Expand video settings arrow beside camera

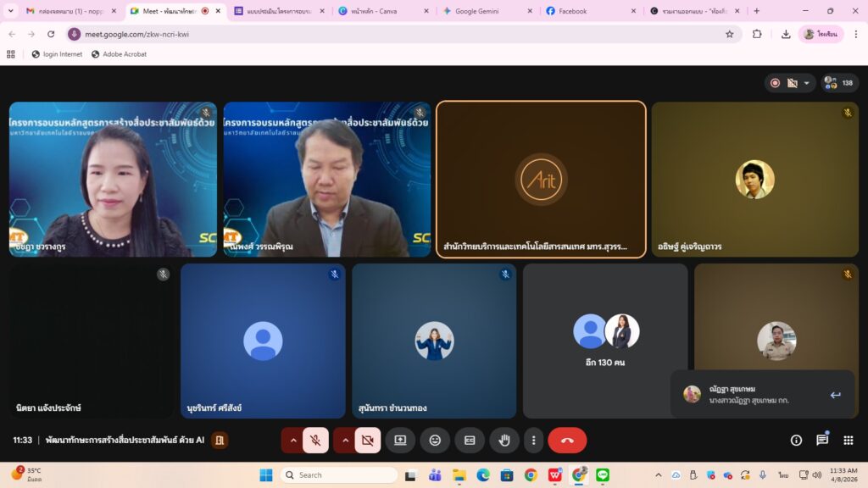345,441
